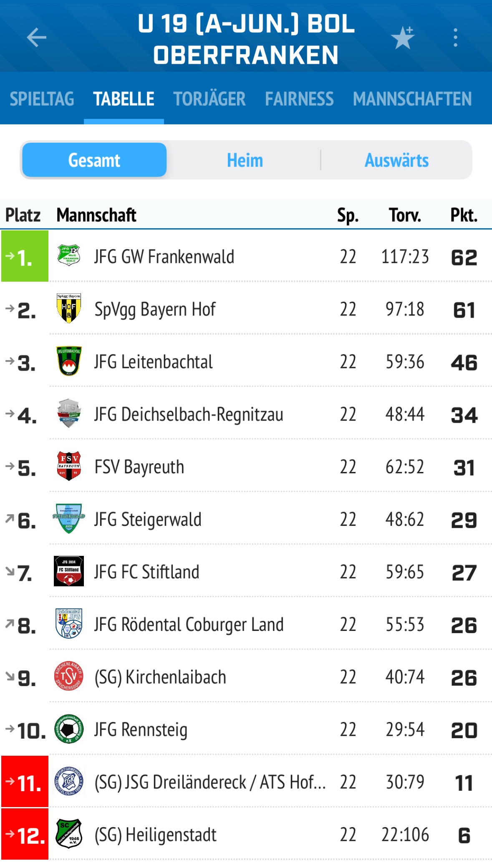Open the Fairness tab
The height and width of the screenshot is (868, 492).
299,99
